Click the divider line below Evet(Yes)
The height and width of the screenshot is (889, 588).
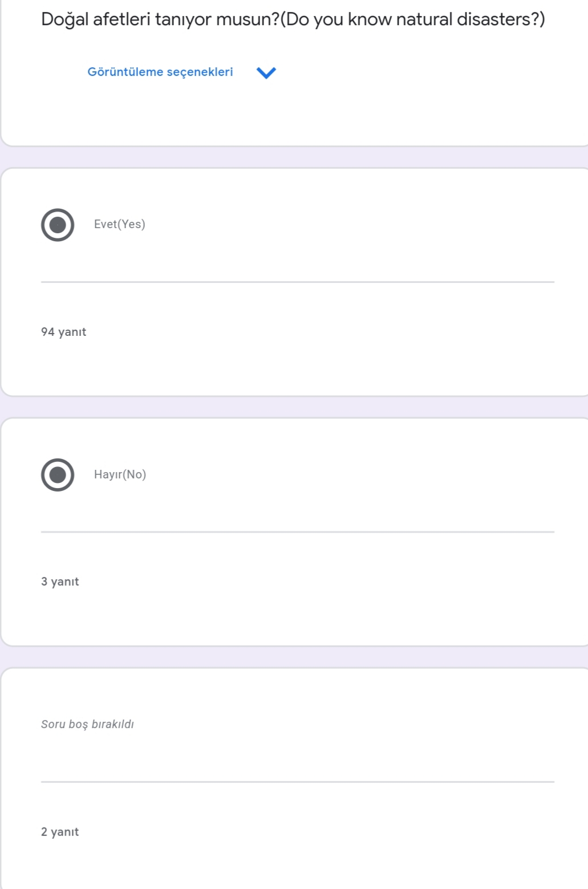pyautogui.click(x=297, y=282)
